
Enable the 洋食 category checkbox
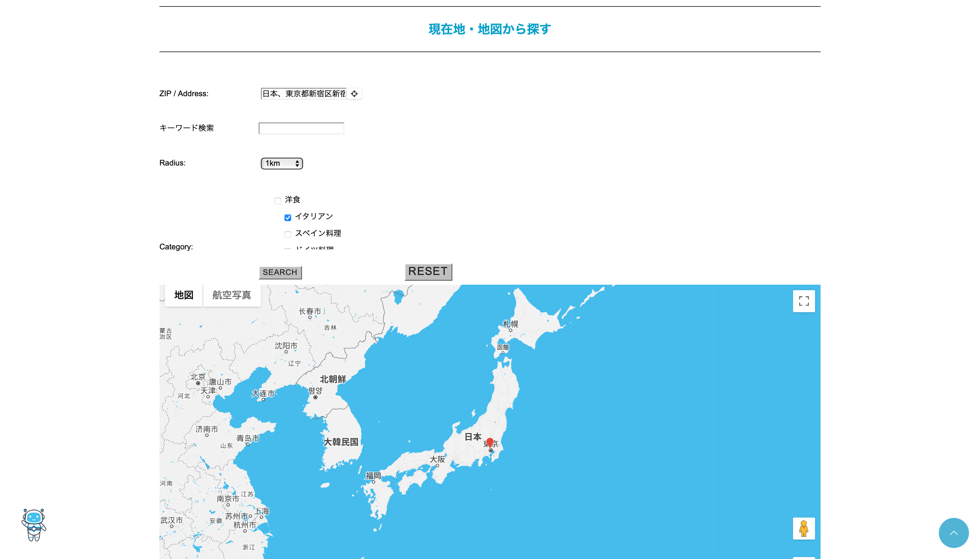click(278, 200)
